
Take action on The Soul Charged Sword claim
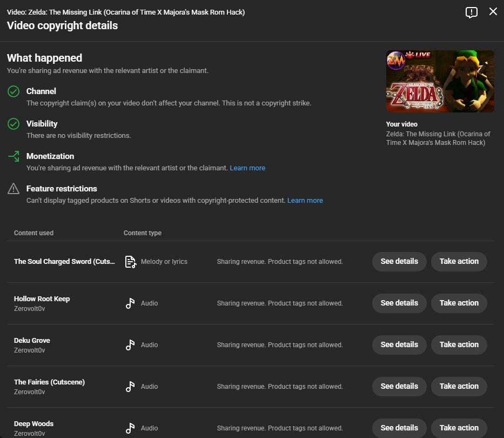point(459,262)
